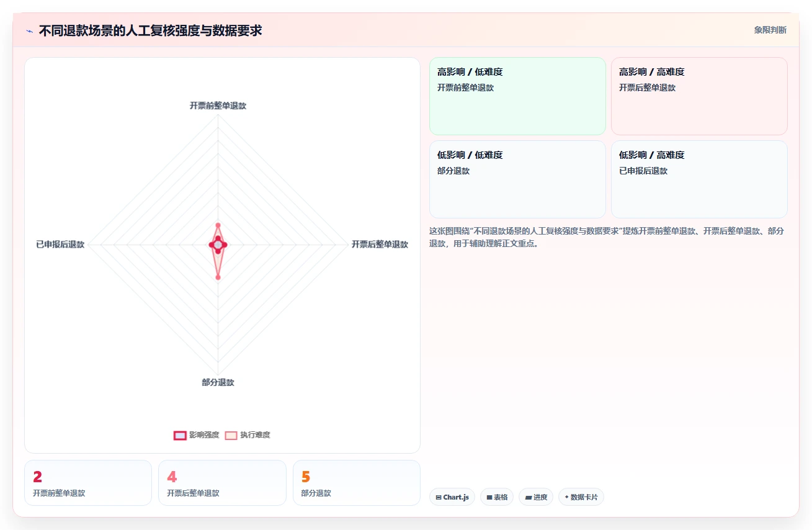Click the 象限判断 label in header
Viewport: 812px width, 530px height.
[x=770, y=30]
